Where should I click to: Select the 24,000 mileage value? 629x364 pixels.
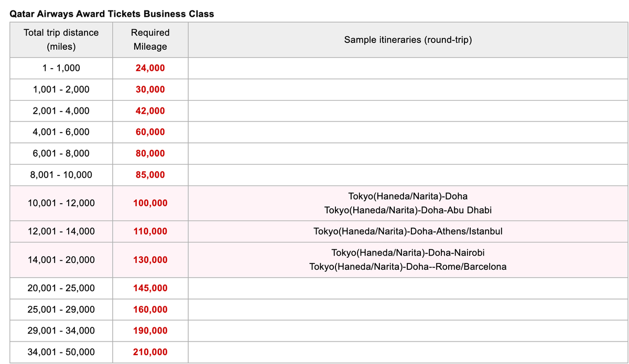pos(150,68)
